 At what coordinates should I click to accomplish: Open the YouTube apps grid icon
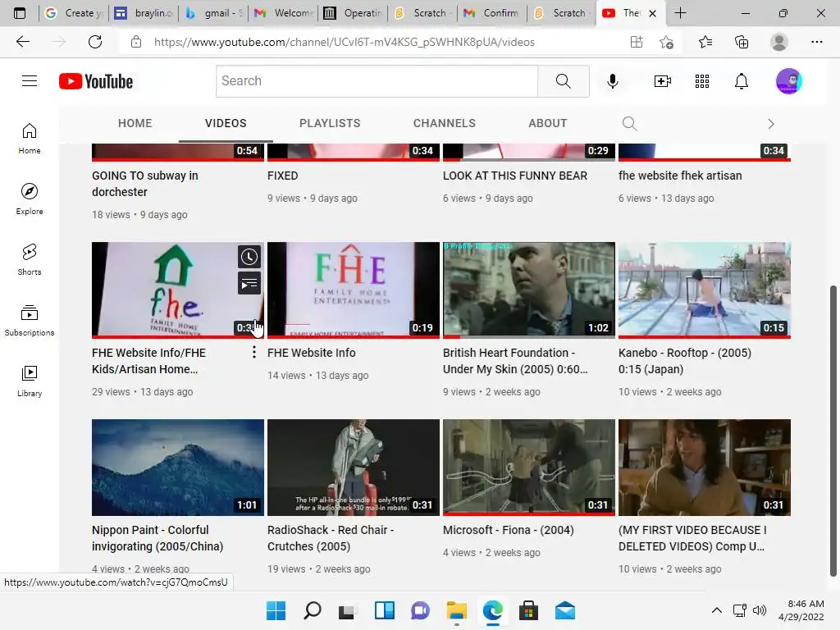pyautogui.click(x=702, y=81)
